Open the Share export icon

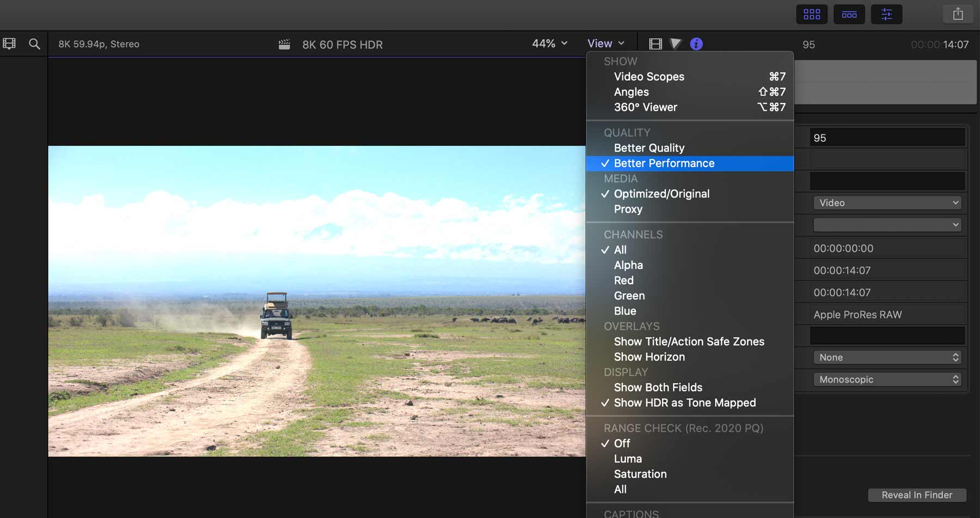tap(958, 14)
